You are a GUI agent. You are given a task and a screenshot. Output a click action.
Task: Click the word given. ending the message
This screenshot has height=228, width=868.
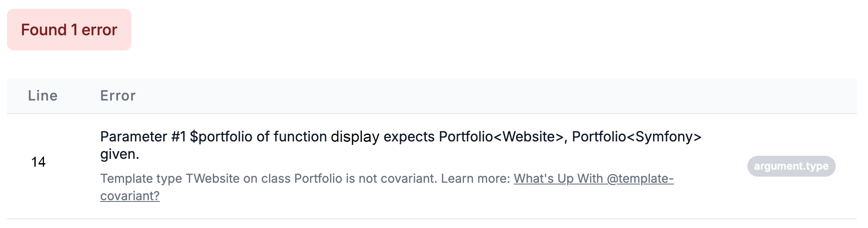tap(120, 154)
